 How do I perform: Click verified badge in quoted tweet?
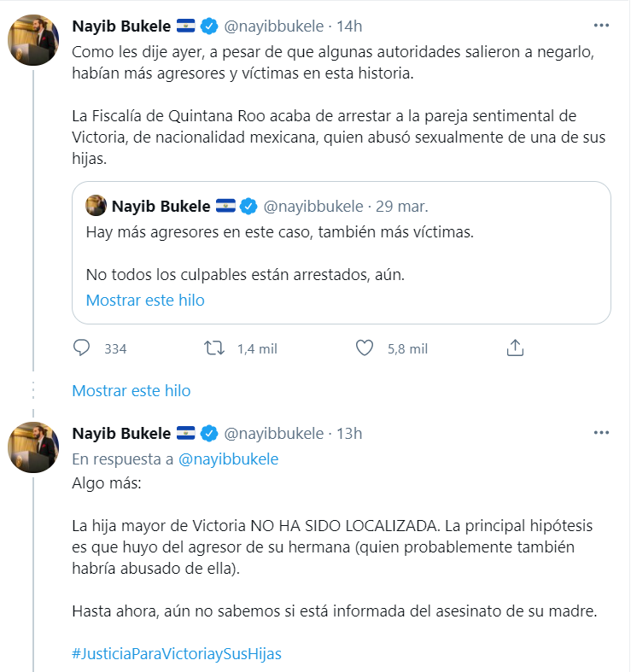(x=248, y=206)
